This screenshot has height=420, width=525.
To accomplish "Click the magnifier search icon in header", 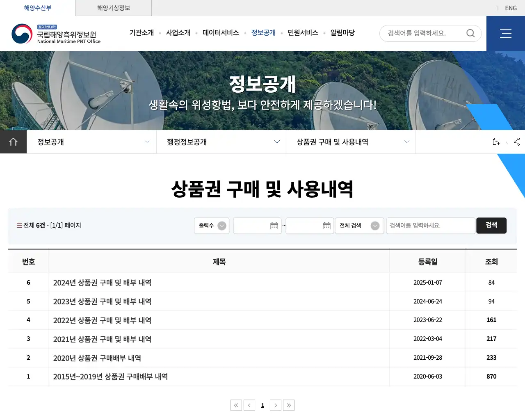I will click(x=470, y=33).
